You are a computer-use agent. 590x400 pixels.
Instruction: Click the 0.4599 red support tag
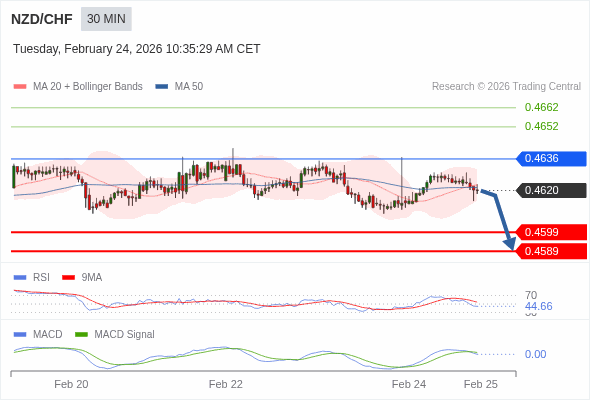pos(551,232)
